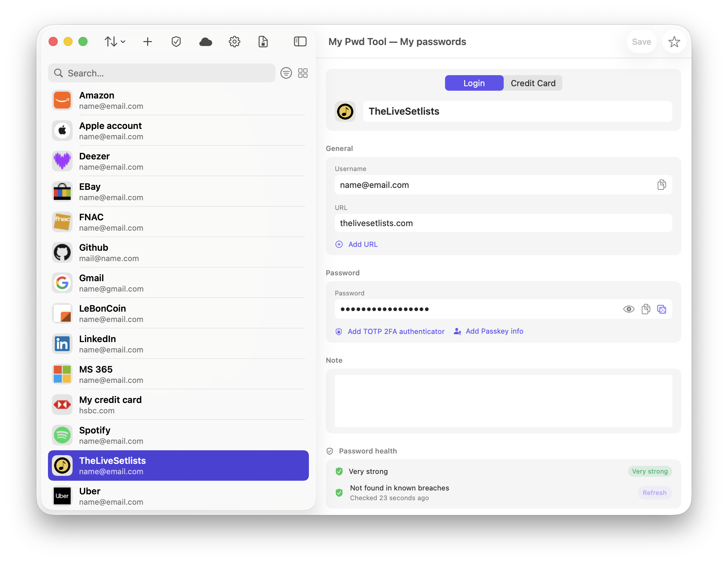Image resolution: width=728 pixels, height=563 pixels.
Task: Open settings gear in toolbar
Action: [234, 42]
